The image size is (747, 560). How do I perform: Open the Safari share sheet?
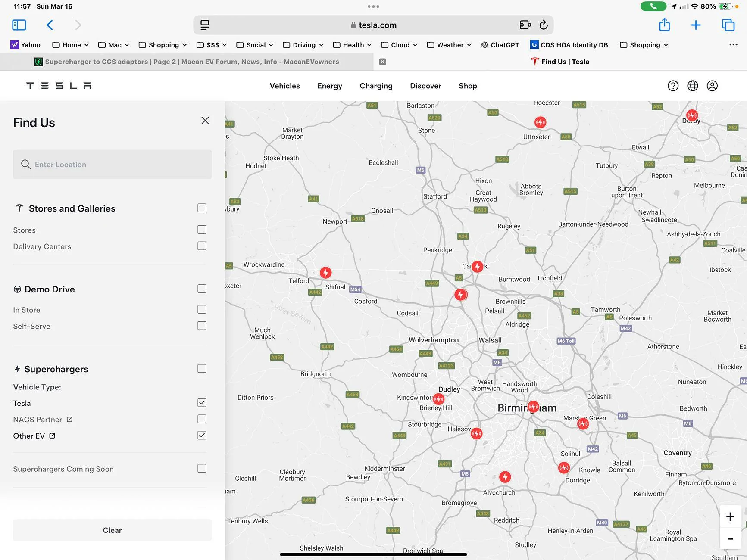664,25
